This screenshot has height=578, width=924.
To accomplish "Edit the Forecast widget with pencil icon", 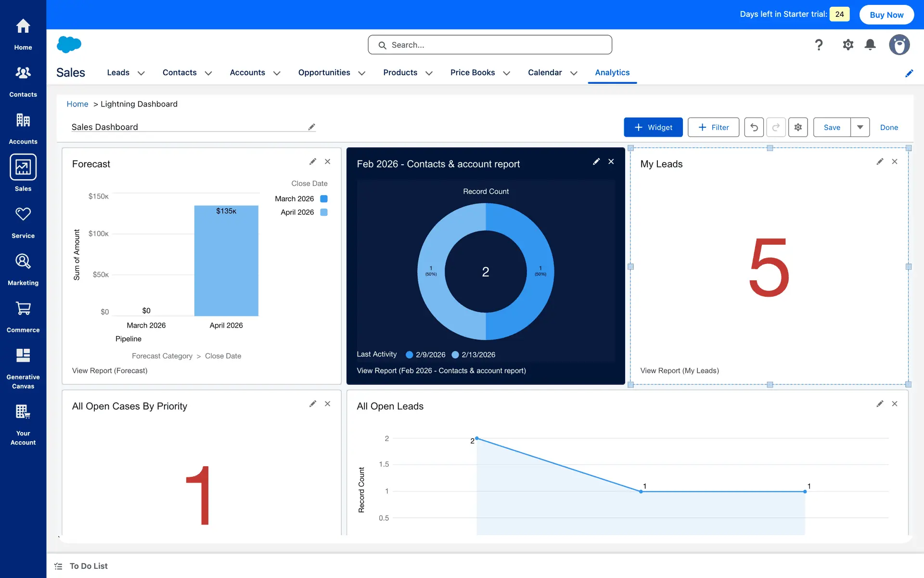I will (x=313, y=162).
